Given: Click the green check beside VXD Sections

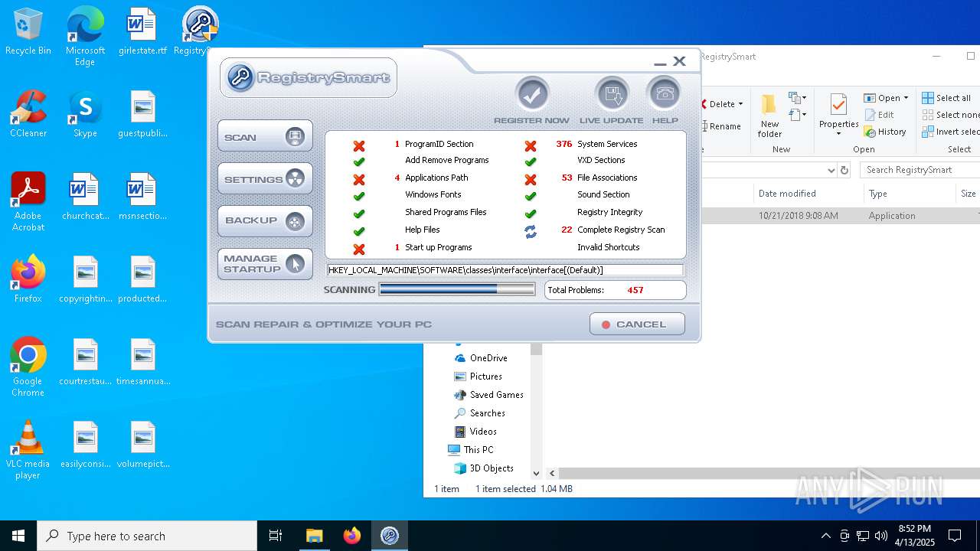Looking at the screenshot, I should click(x=530, y=161).
